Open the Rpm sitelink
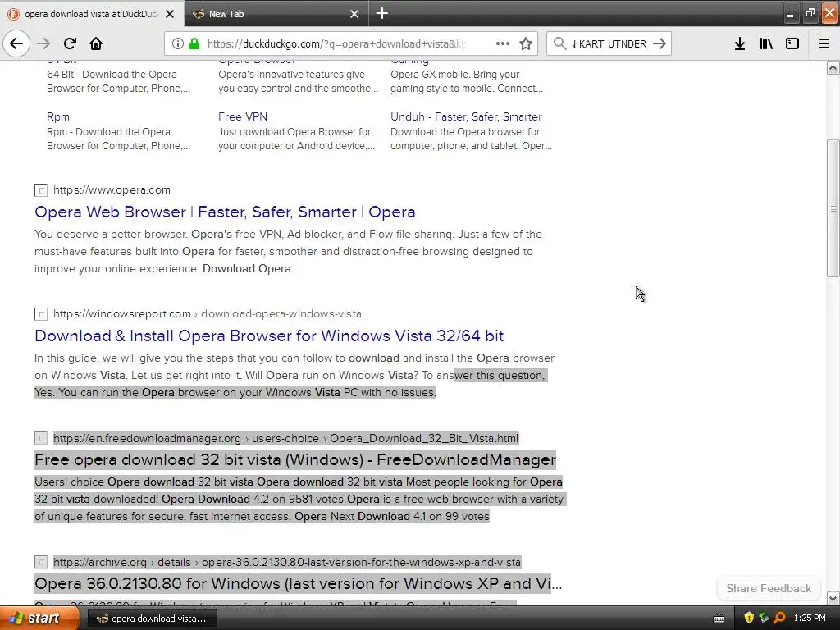Screen dimensions: 840x630 tap(58, 116)
